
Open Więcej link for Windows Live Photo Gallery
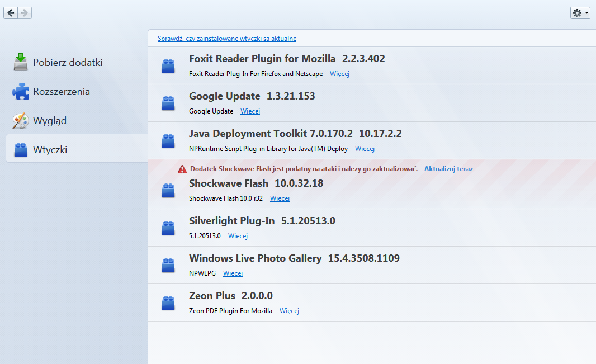click(233, 273)
